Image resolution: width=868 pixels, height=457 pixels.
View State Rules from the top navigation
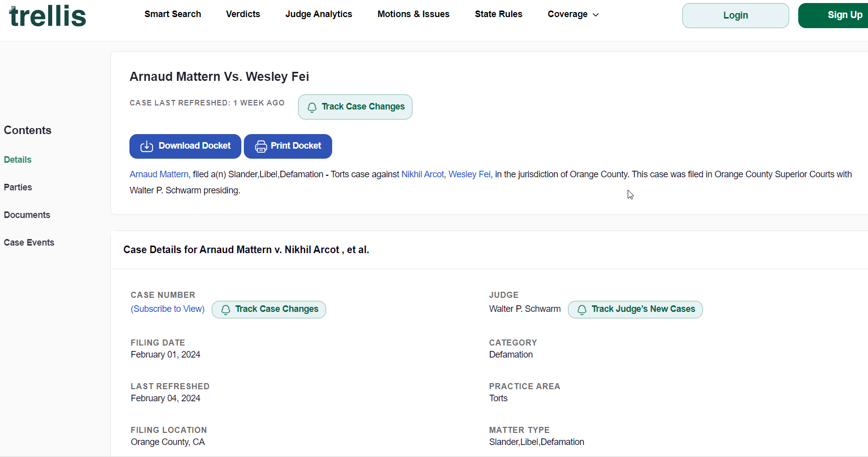(x=498, y=14)
